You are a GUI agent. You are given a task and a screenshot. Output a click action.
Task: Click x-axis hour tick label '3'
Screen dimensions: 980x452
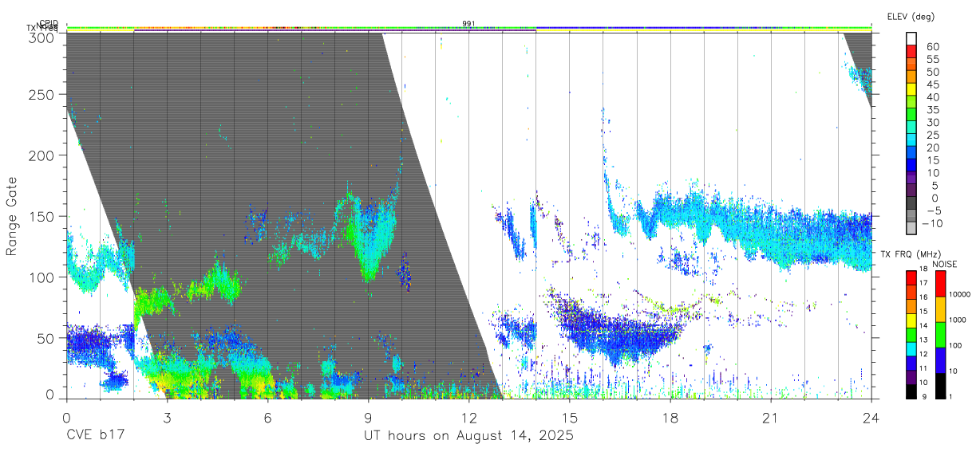(x=167, y=419)
